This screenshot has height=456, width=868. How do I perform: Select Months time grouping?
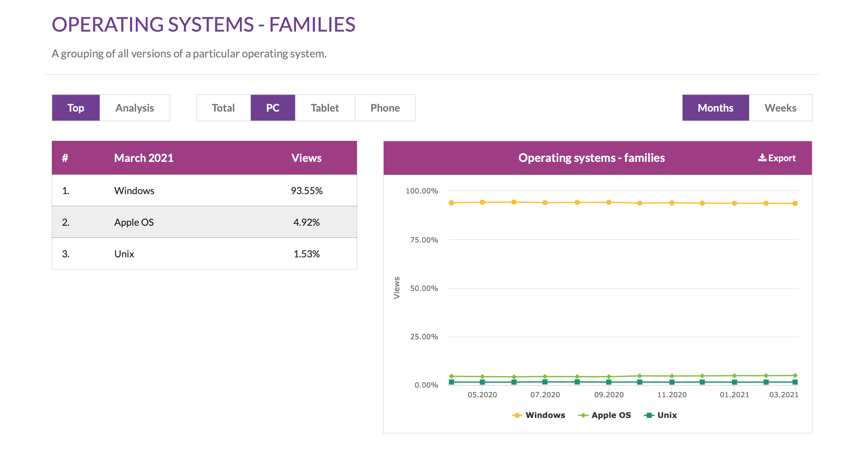[715, 108]
